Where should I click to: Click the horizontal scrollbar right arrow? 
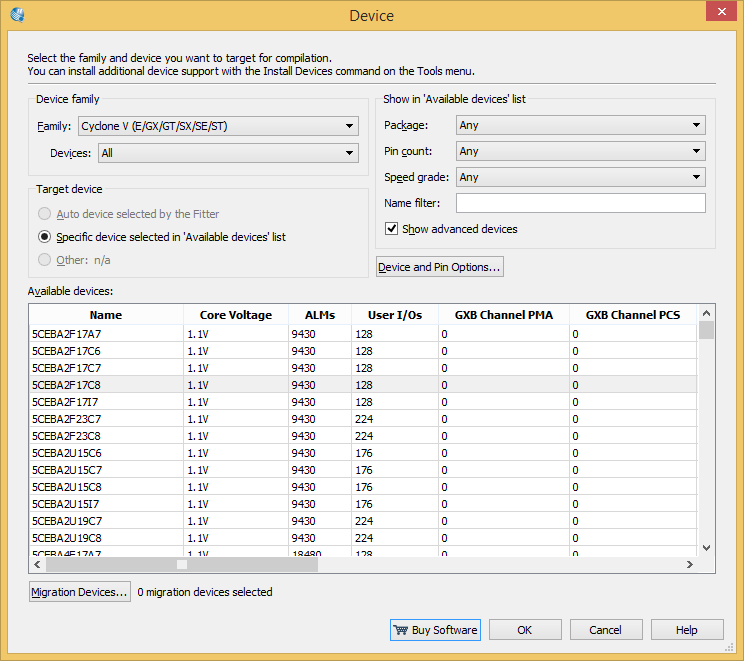pos(689,565)
